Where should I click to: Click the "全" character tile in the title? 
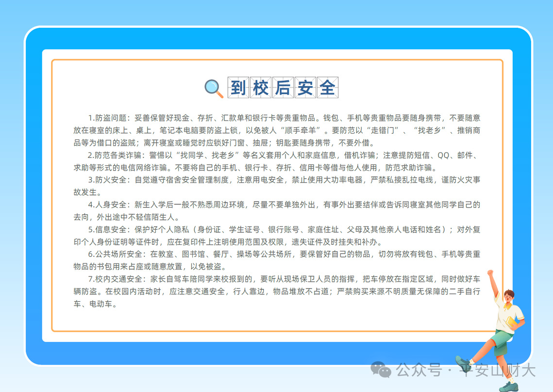pos(327,88)
